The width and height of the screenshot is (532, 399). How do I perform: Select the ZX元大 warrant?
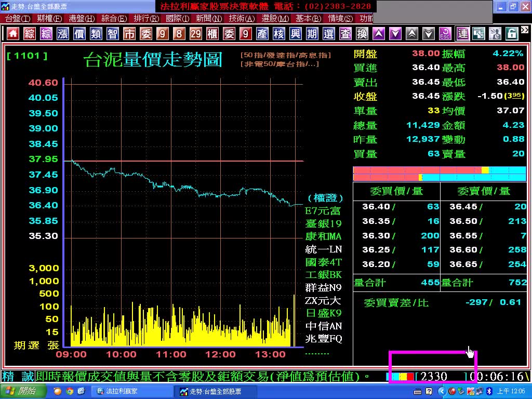323,301
